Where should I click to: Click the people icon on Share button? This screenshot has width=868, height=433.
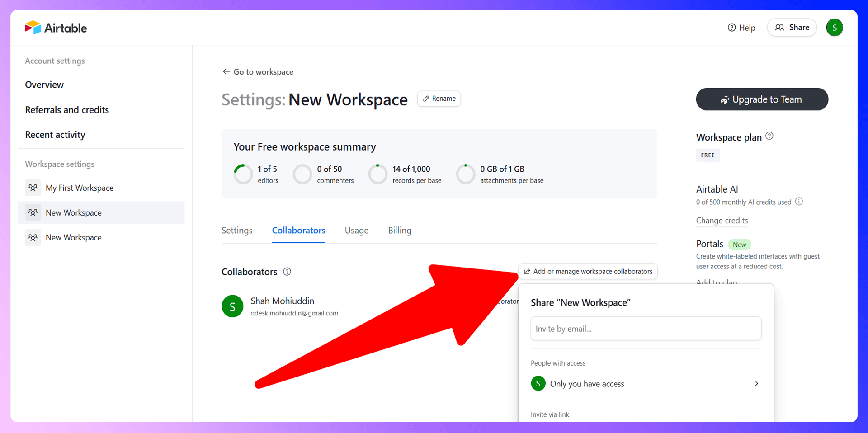(779, 28)
